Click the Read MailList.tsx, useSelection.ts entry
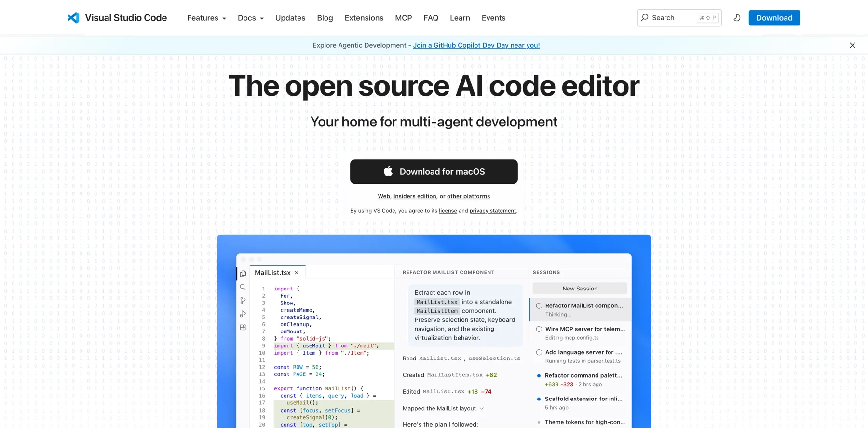 [x=461, y=359]
